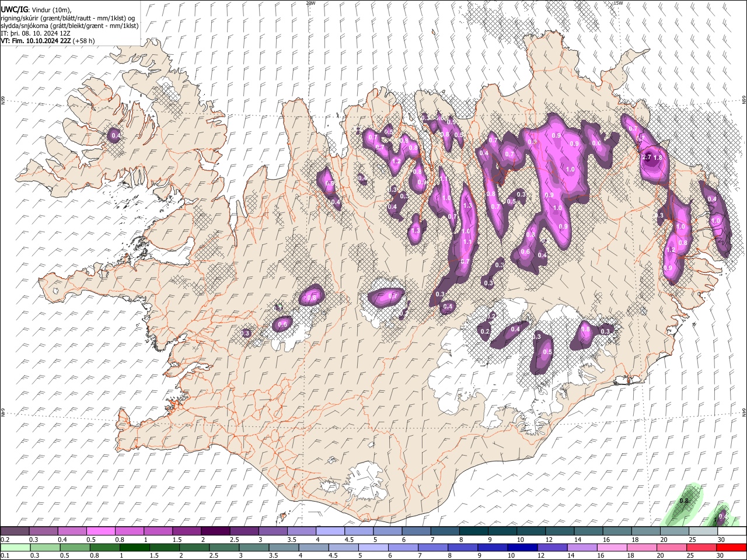
Task: Pick the darkest purple swatch labeled 2 in top row
Action: tap(215, 531)
